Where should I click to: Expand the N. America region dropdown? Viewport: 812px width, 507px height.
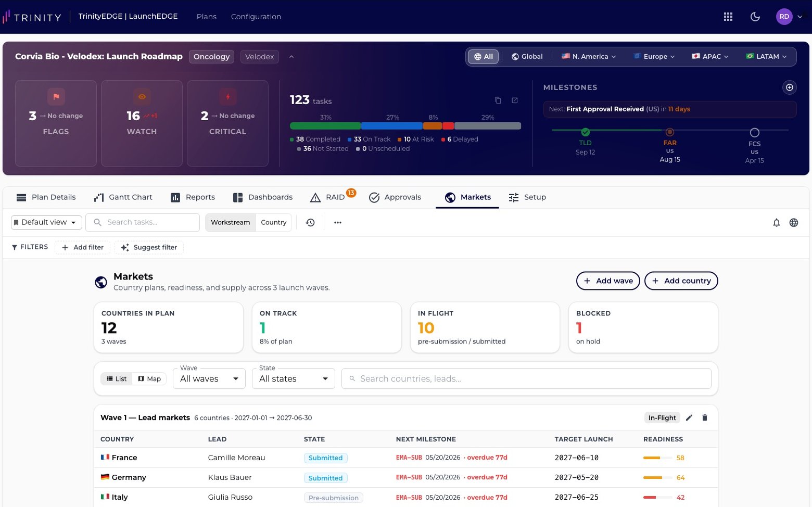pyautogui.click(x=589, y=57)
